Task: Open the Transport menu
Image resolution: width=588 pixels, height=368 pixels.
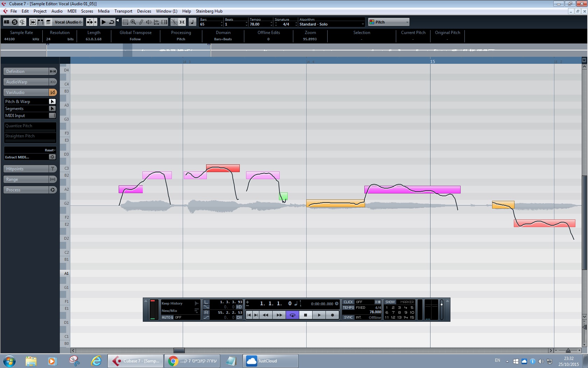Action: coord(123,11)
